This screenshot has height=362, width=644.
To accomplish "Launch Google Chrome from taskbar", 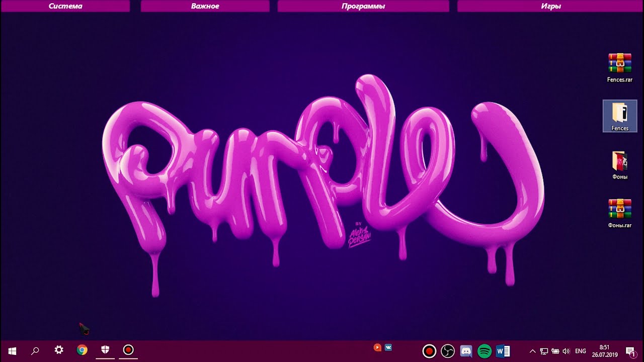I will tap(82, 350).
